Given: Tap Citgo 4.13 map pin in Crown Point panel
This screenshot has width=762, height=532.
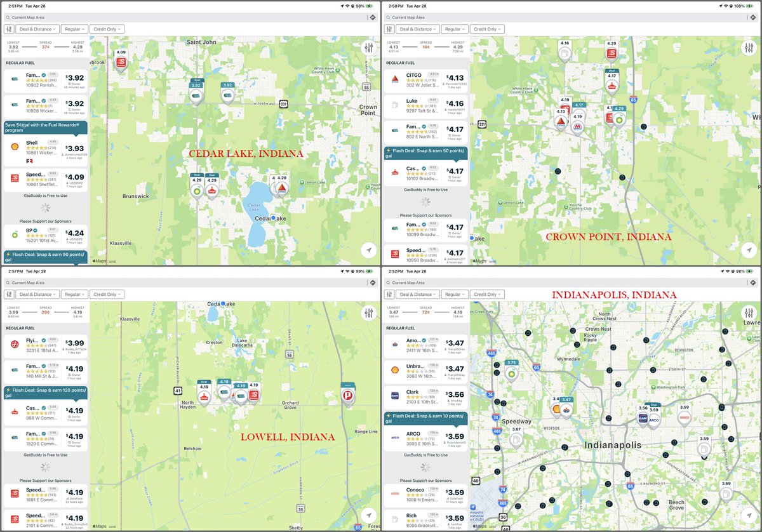Looking at the screenshot, I should tap(561, 121).
